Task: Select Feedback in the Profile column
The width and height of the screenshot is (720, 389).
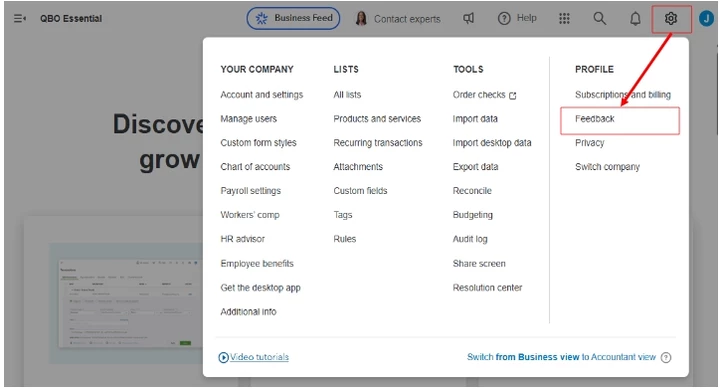Action: [x=595, y=119]
